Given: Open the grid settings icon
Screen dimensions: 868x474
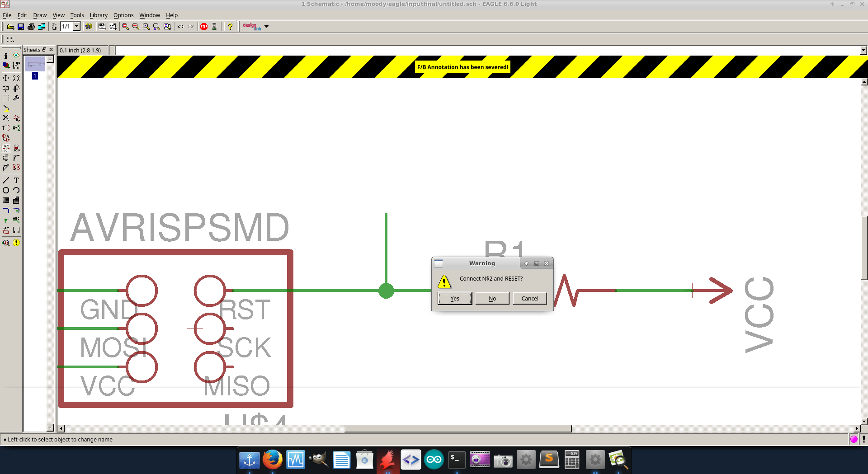Looking at the screenshot, I should pyautogui.click(x=10, y=39).
